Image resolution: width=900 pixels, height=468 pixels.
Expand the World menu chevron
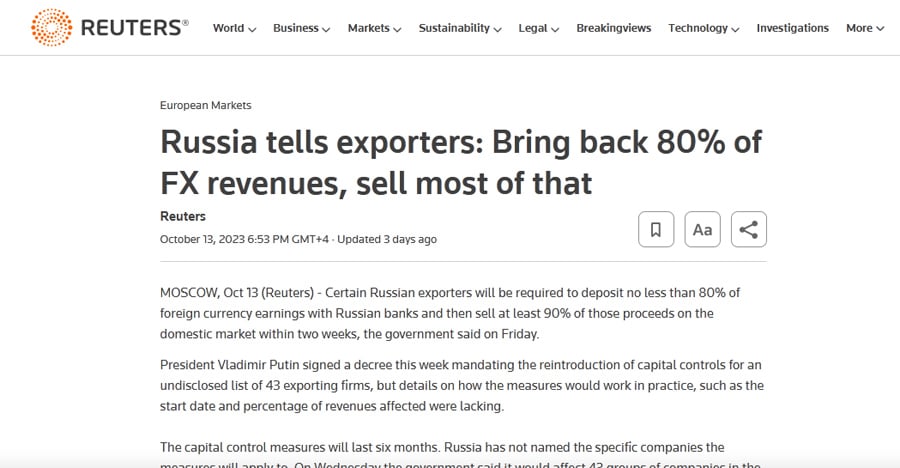(x=252, y=29)
